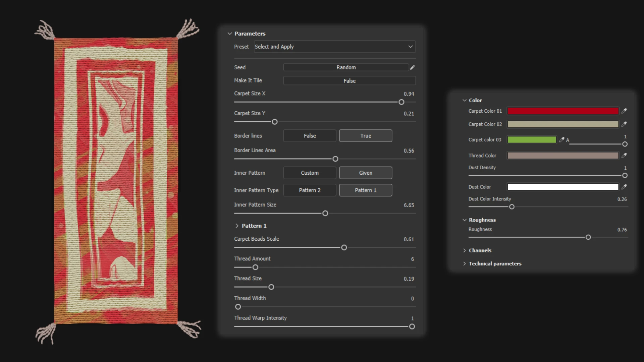The height and width of the screenshot is (362, 644).
Task: Click the Roughness slider handle
Action: click(588, 237)
